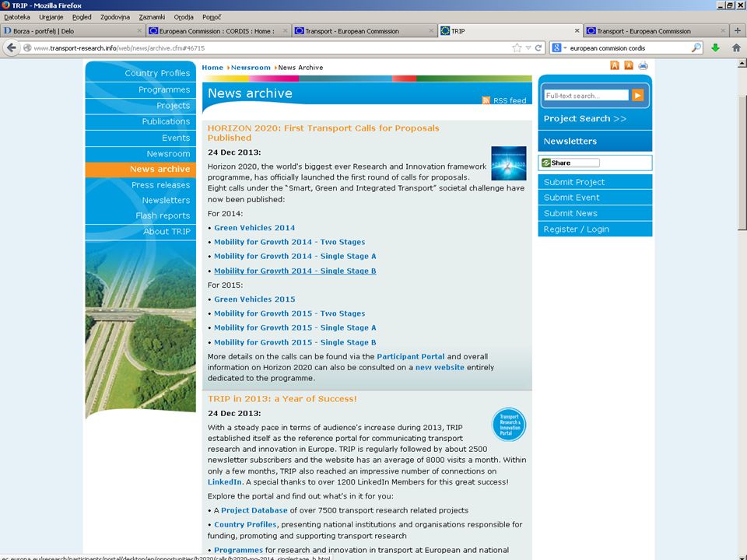Open the Orodja menu
The height and width of the screenshot is (560, 747).
click(184, 17)
